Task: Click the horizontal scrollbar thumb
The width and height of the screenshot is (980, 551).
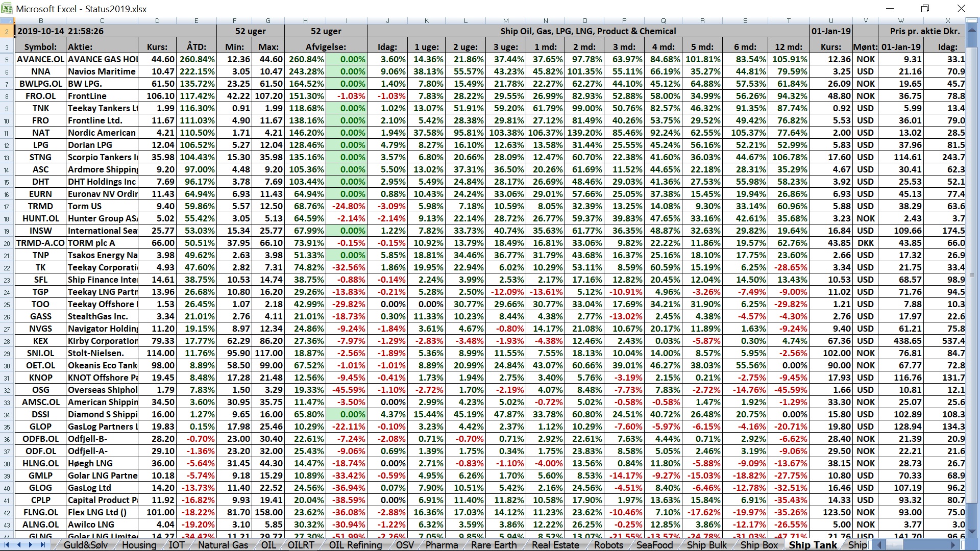Action: tap(894, 545)
